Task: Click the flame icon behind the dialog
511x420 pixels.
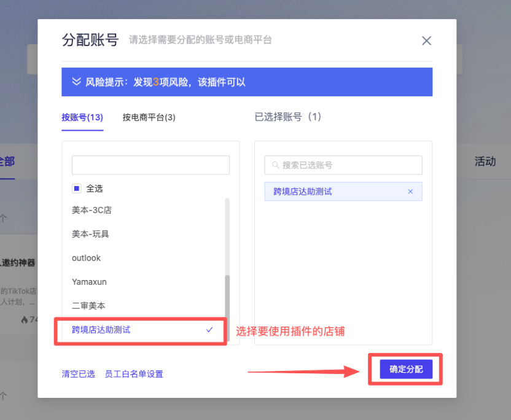Action: click(x=25, y=319)
